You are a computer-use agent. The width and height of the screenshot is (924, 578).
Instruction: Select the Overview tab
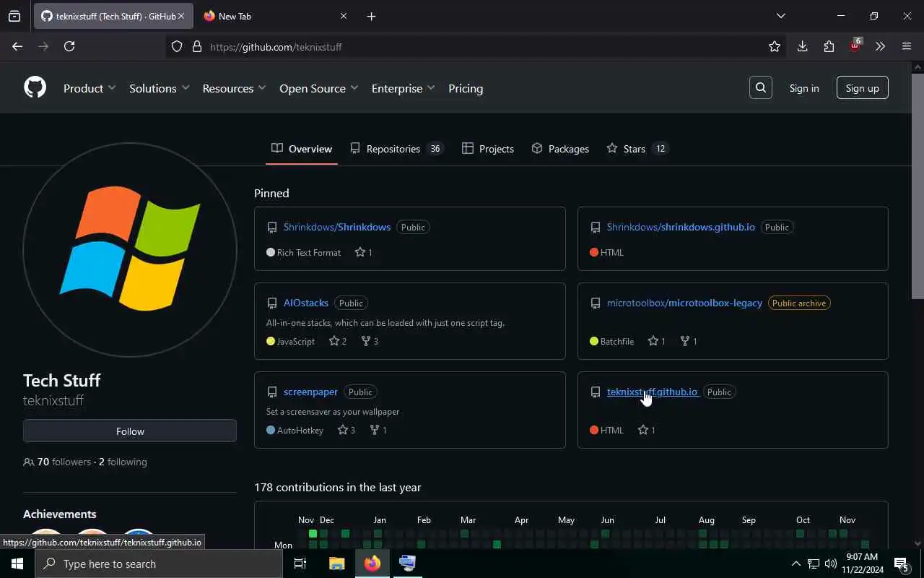pyautogui.click(x=302, y=149)
